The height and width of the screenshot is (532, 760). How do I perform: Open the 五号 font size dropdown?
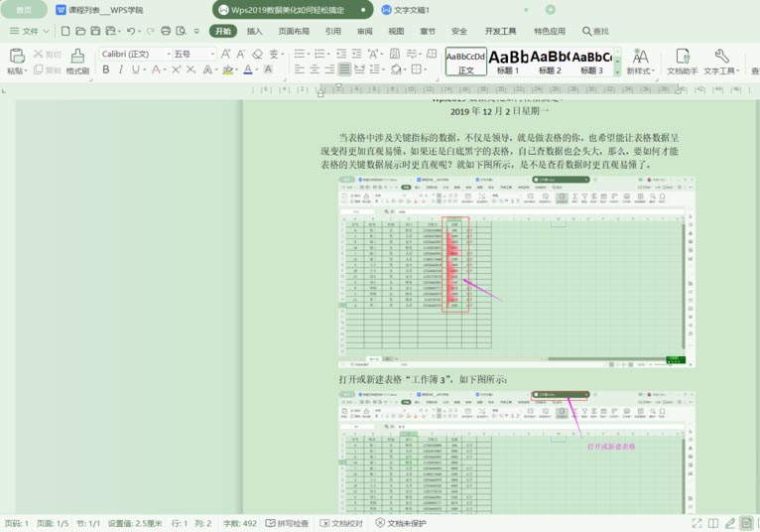point(212,54)
